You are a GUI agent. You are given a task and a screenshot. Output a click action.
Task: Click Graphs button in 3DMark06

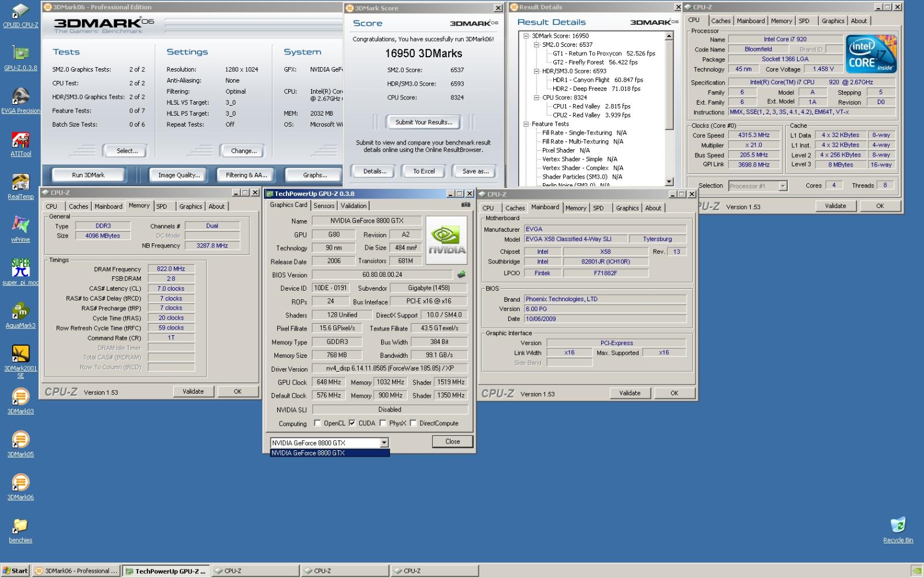pyautogui.click(x=315, y=175)
